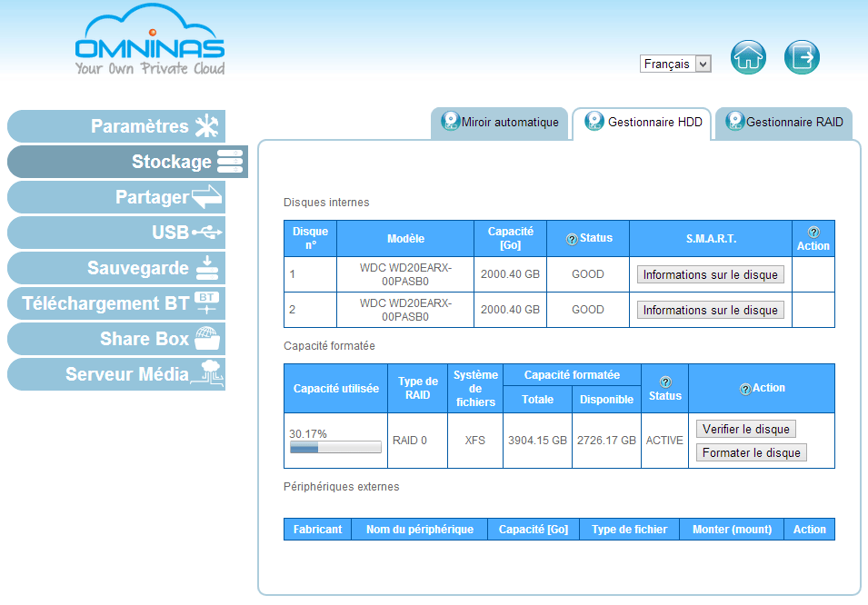The width and height of the screenshot is (868, 605).
Task: Click the Miroir automatique disk icon
Action: click(x=450, y=121)
